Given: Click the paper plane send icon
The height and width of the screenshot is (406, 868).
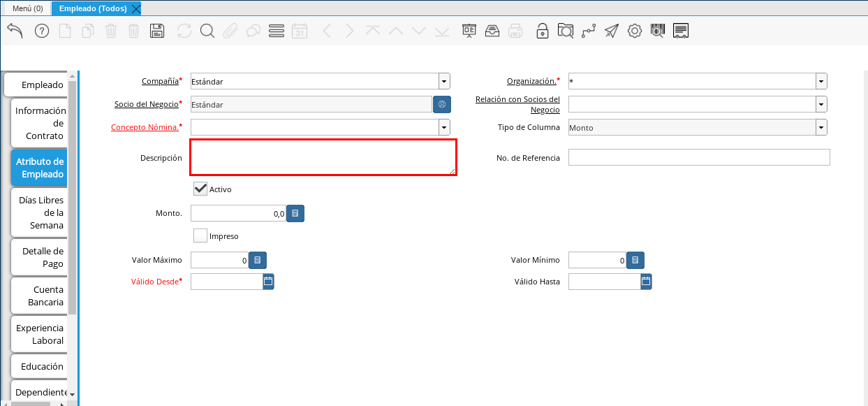Looking at the screenshot, I should (x=612, y=31).
